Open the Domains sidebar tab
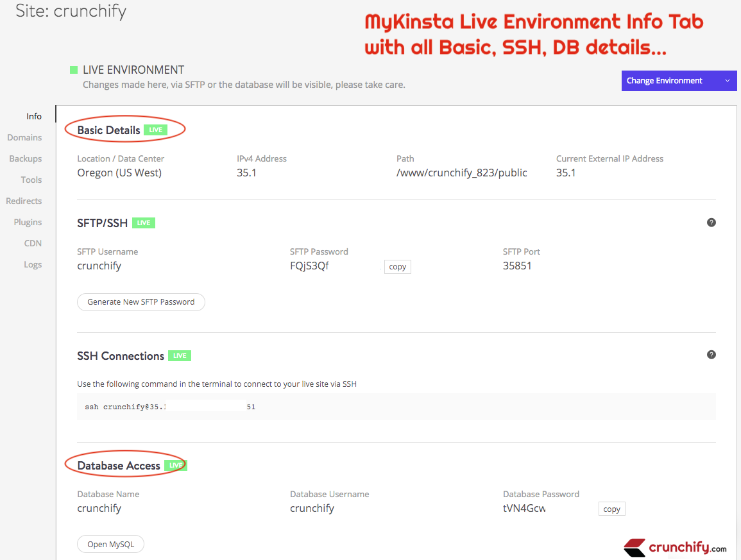This screenshot has height=560, width=741. pos(24,137)
